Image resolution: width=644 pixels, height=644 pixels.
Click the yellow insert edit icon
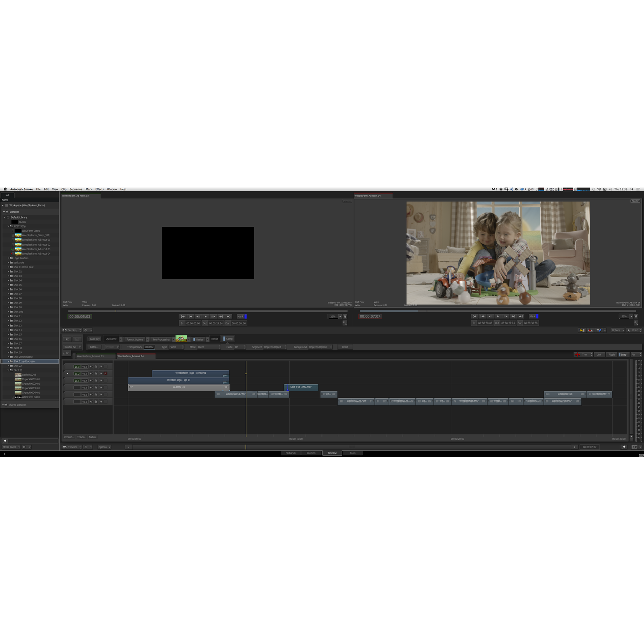tap(582, 330)
